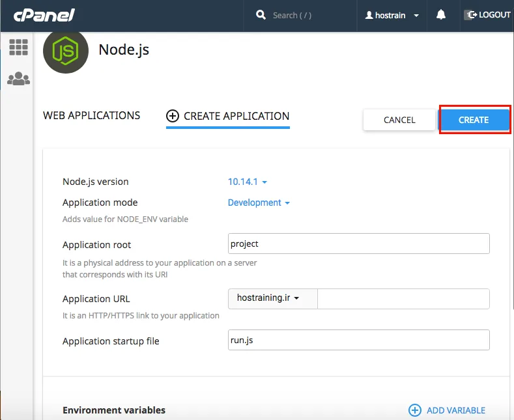Click the plus icon beside Add Variable
This screenshot has height=420, width=514.
coord(415,410)
